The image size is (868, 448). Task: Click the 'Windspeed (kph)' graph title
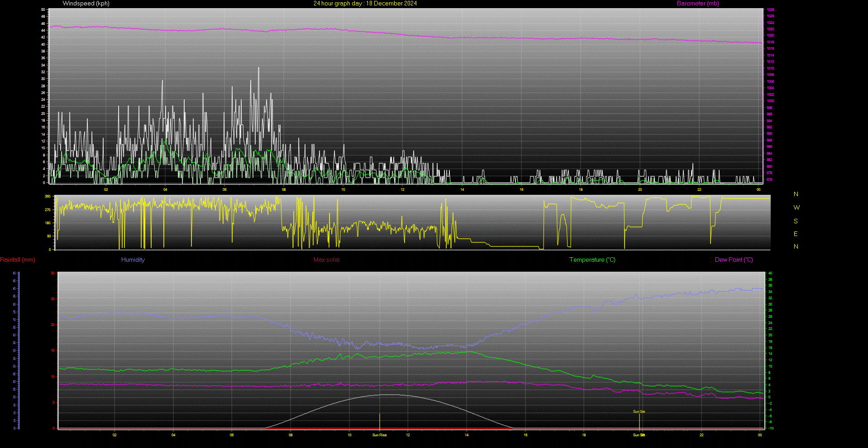tap(86, 4)
